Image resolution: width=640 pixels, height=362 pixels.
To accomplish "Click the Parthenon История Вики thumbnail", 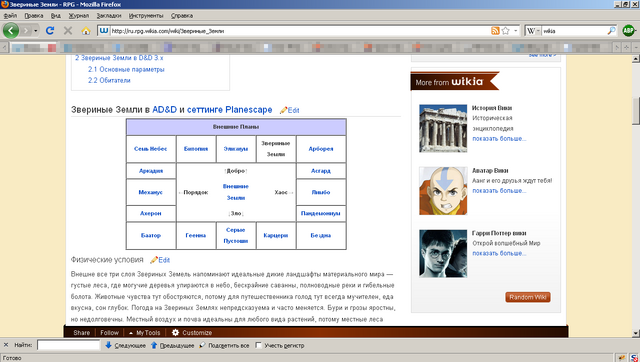I will [443, 128].
